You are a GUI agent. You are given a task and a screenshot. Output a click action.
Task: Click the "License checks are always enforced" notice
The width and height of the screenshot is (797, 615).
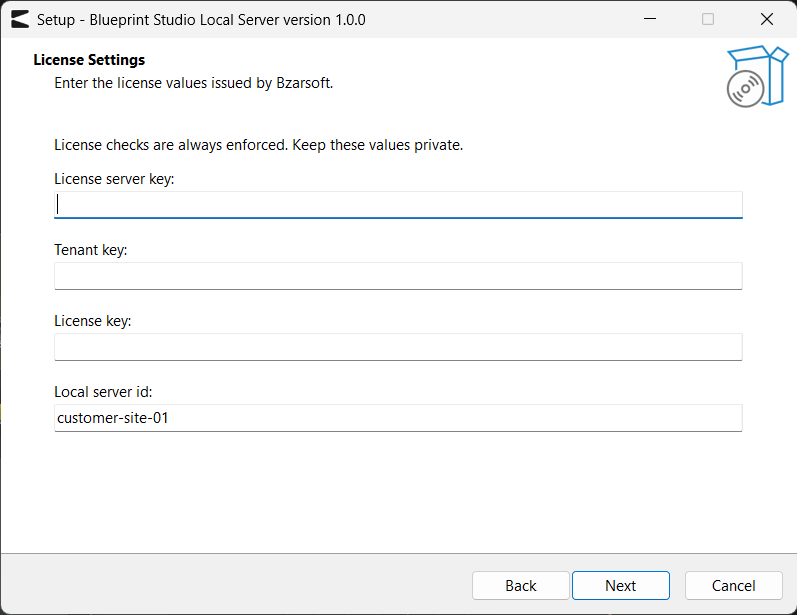click(259, 145)
